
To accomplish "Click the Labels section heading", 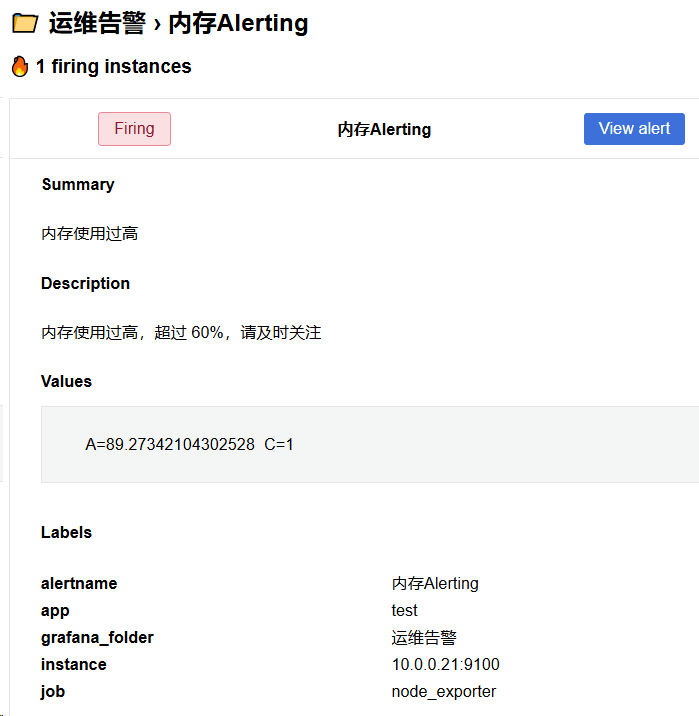I will (x=66, y=533).
